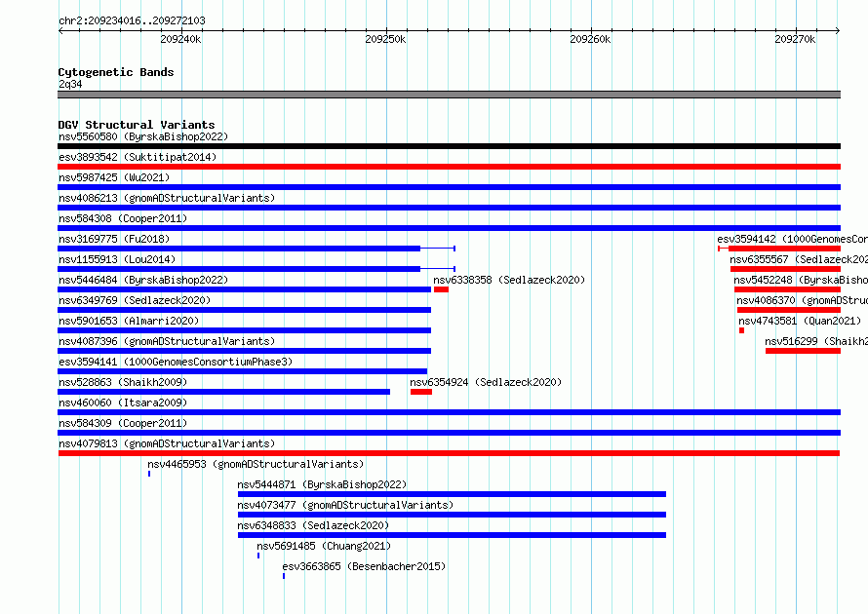
Task: Click nsv528863 (Shaikh2009) label
Action: coord(123,382)
